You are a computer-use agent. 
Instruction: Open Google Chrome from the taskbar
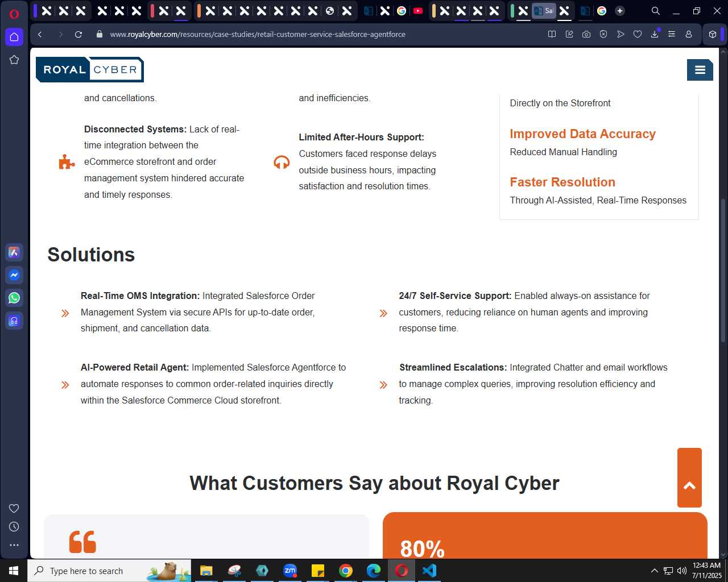tap(346, 571)
